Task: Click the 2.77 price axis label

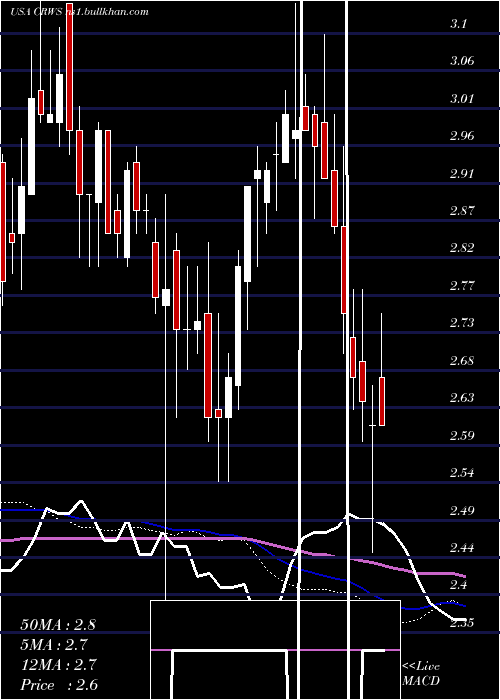Action: click(462, 286)
